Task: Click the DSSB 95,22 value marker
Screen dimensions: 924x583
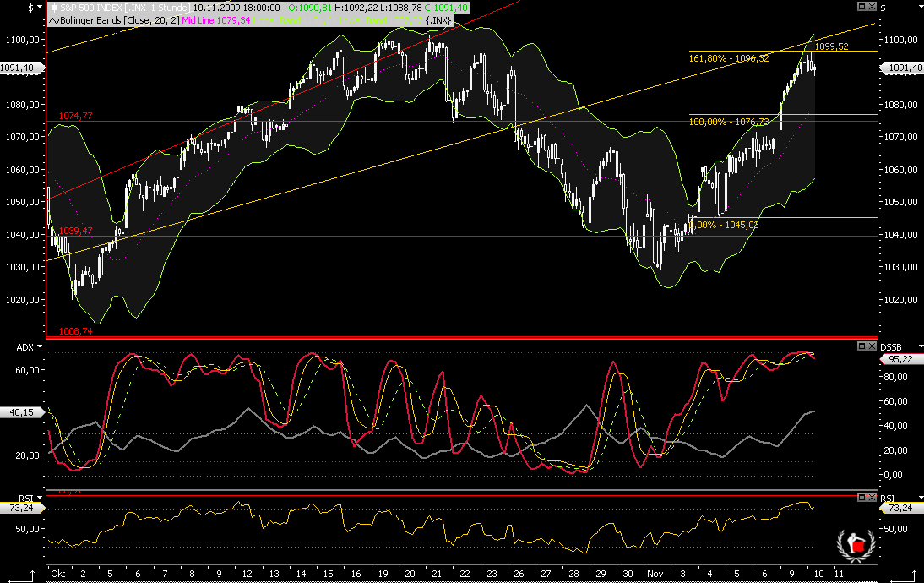Action: point(901,359)
